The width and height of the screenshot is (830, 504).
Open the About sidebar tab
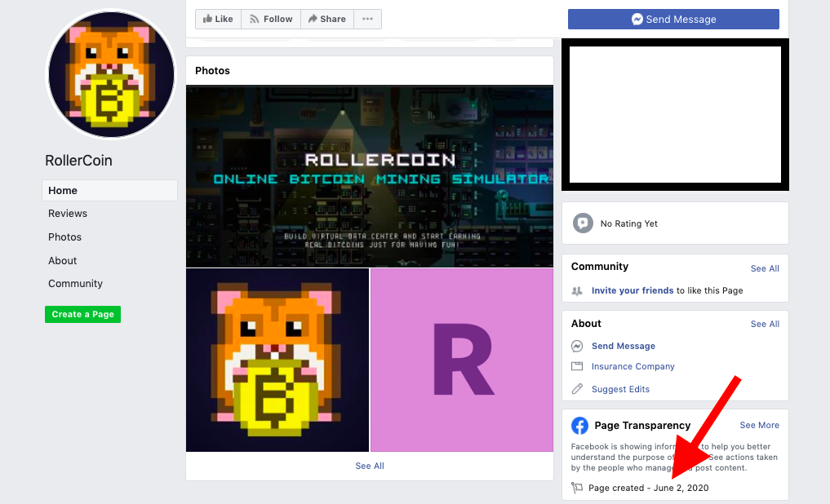[x=63, y=261]
